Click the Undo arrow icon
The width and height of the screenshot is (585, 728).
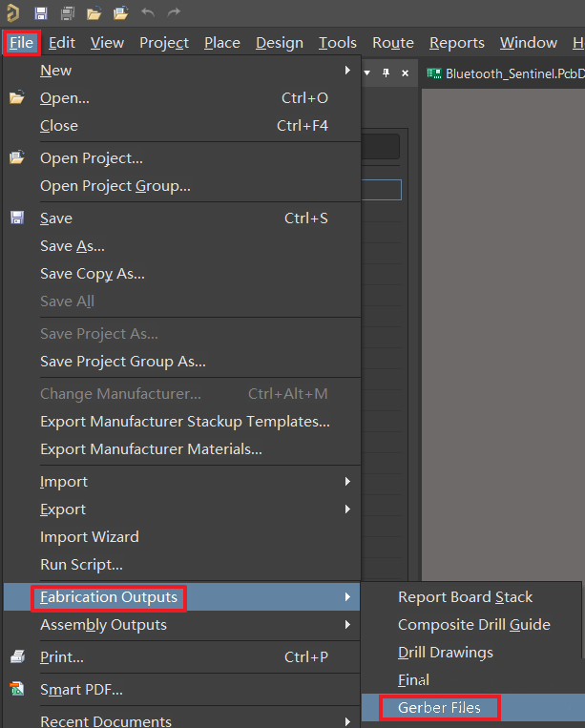tap(148, 12)
